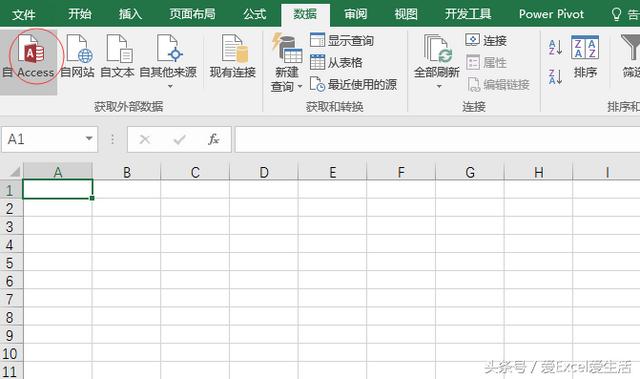This screenshot has width=640, height=379.
Task: Click the From Text (自文本) icon
Action: [x=119, y=49]
